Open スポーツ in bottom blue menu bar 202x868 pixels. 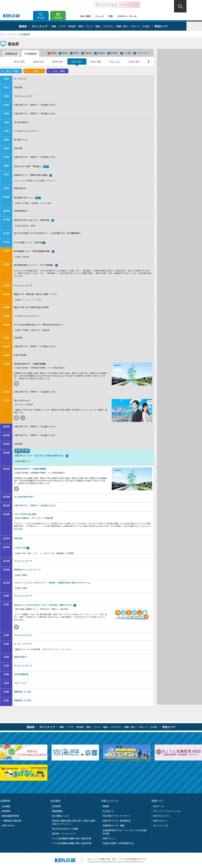(143, 727)
